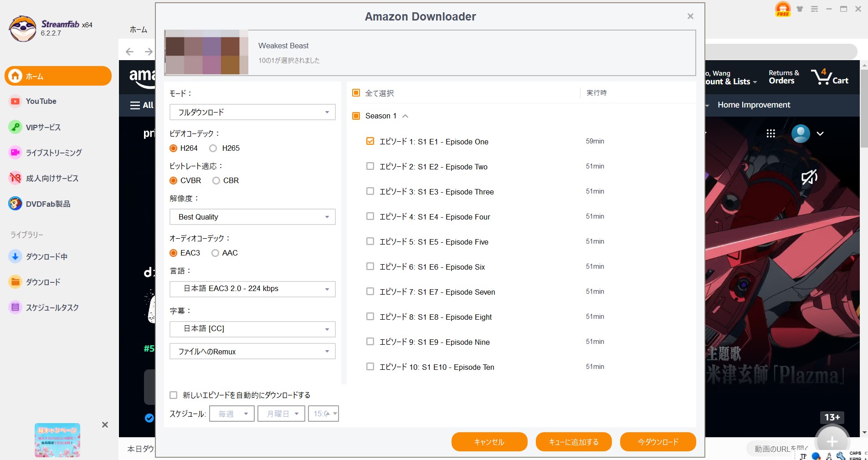868x460 pixels.
Task: Expand the Prime Video profile chevron
Action: click(x=820, y=134)
